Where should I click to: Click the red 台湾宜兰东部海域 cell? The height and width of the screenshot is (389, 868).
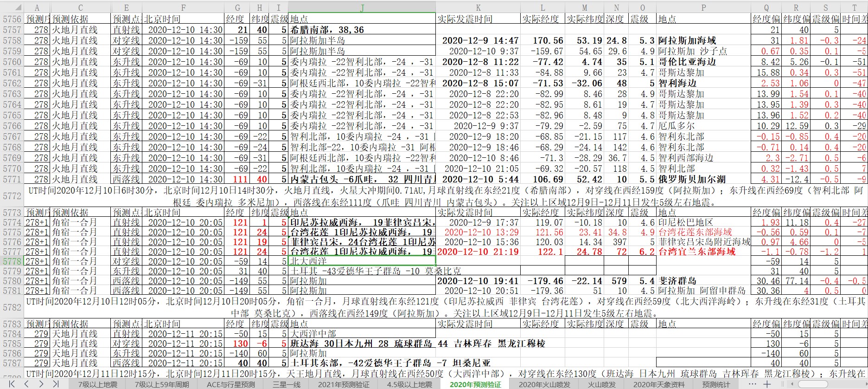click(x=703, y=252)
